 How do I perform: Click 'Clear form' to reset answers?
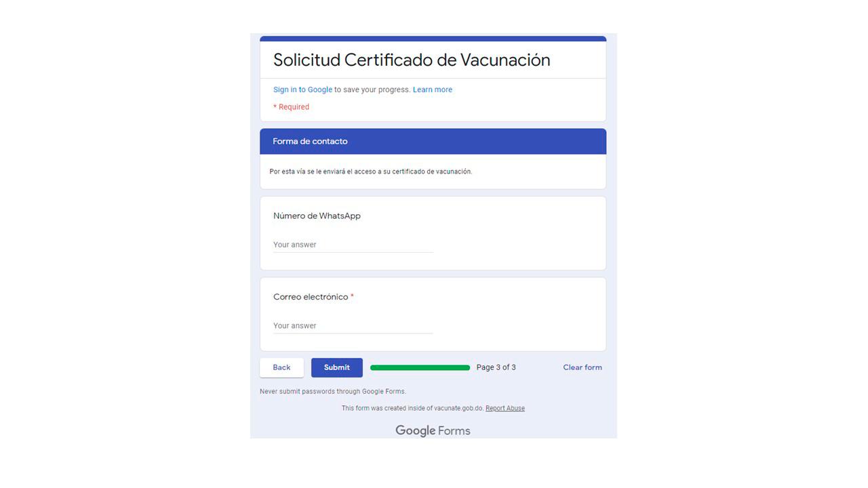click(x=582, y=367)
